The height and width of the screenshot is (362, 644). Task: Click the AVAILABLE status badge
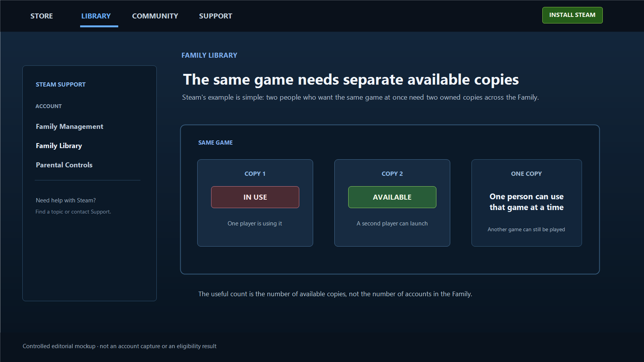pos(392,197)
